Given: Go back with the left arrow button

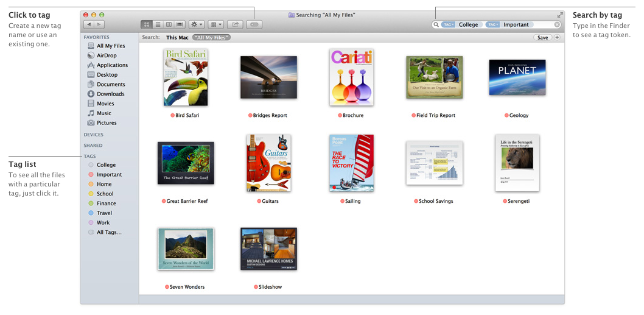Looking at the screenshot, I should pos(89,24).
